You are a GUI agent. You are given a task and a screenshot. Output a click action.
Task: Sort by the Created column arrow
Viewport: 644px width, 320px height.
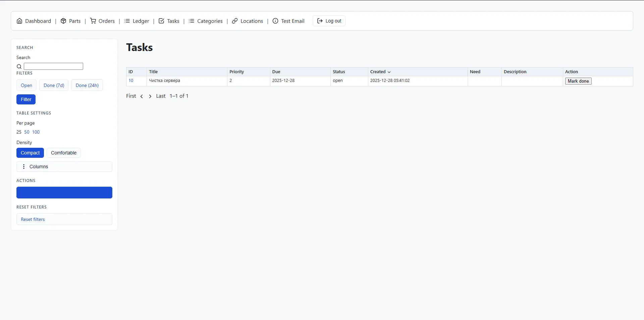tap(389, 72)
